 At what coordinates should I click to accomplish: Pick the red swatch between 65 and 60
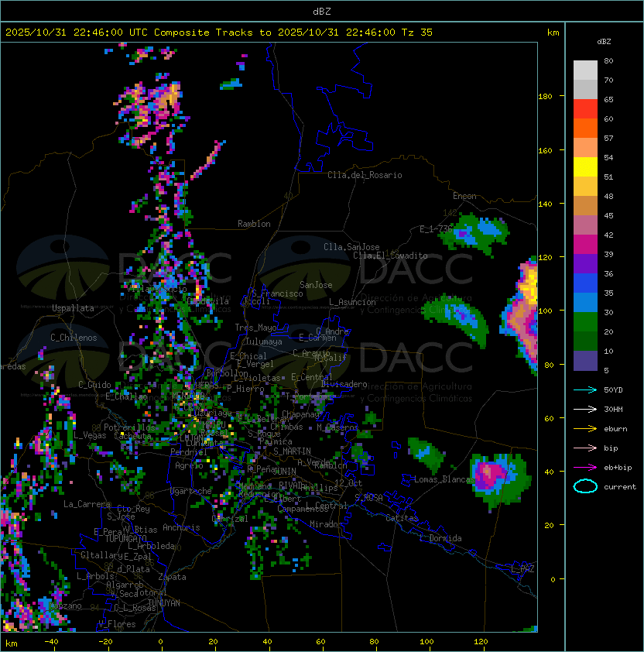pyautogui.click(x=585, y=109)
